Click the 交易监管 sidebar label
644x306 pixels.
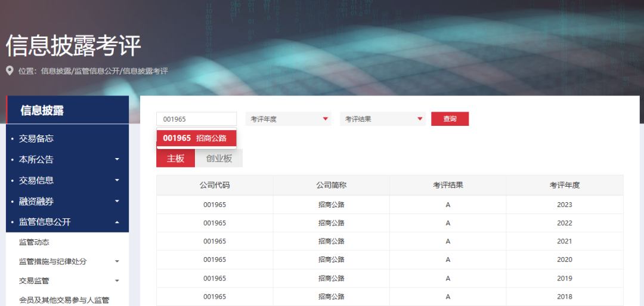(34, 280)
